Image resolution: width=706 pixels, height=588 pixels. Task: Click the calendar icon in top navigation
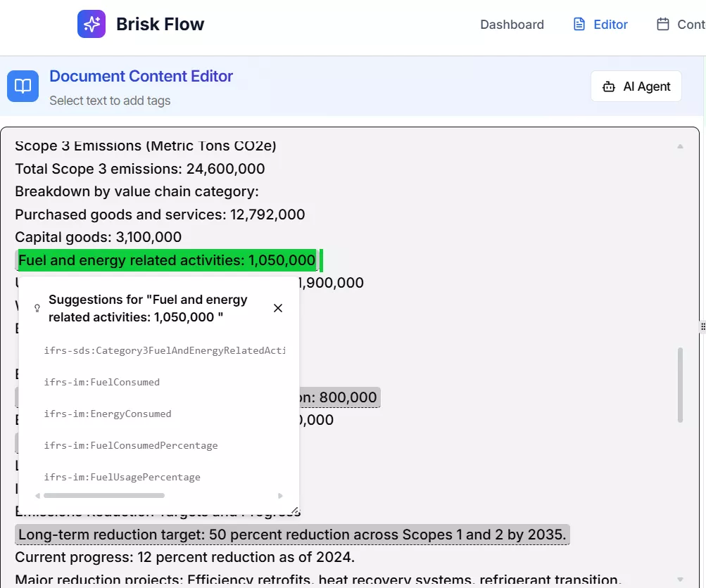coord(662,25)
